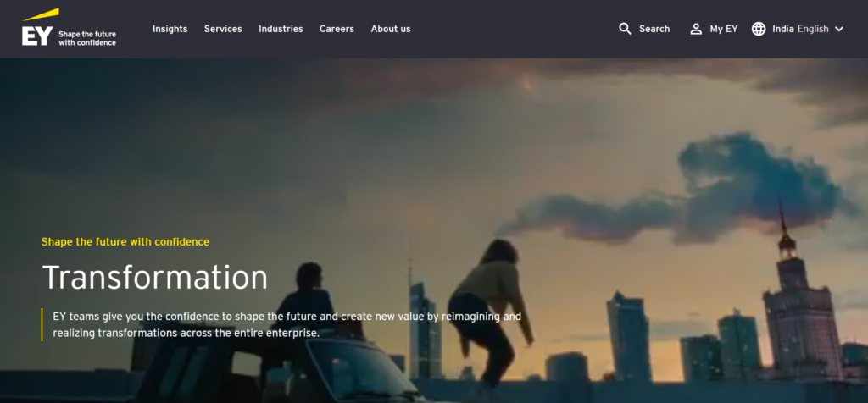Click the Search label in header

pyautogui.click(x=654, y=29)
